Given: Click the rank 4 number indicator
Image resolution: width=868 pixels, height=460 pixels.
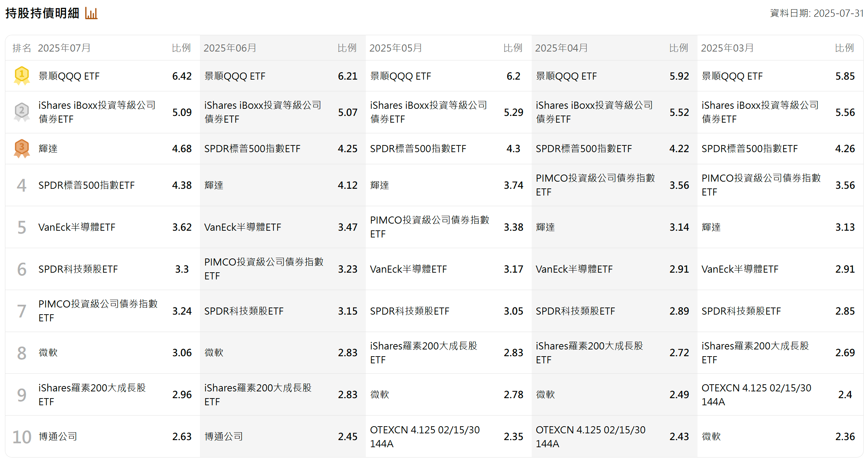Looking at the screenshot, I should click(x=21, y=185).
